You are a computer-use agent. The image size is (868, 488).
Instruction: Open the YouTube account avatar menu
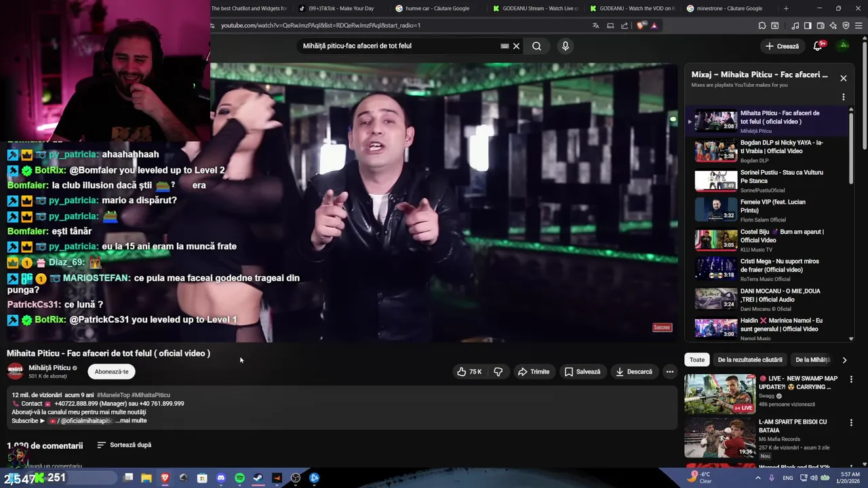(843, 46)
